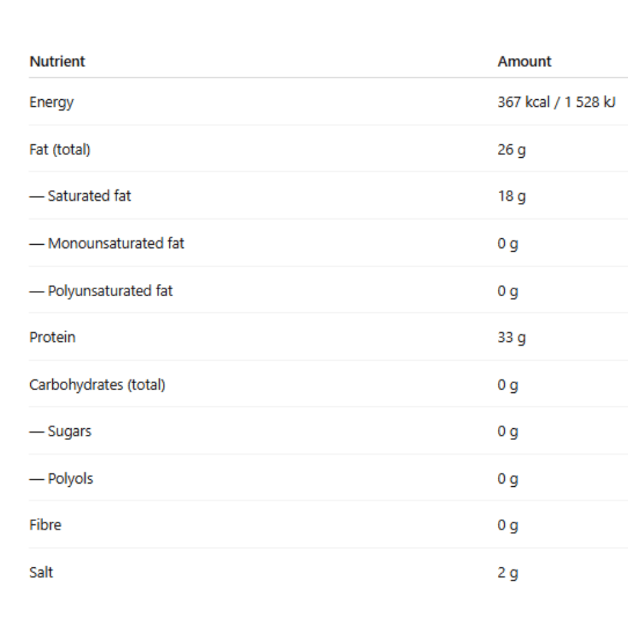Click the 18 g saturated fat value
Image resolution: width=644 pixels, height=644 pixels.
point(511,196)
